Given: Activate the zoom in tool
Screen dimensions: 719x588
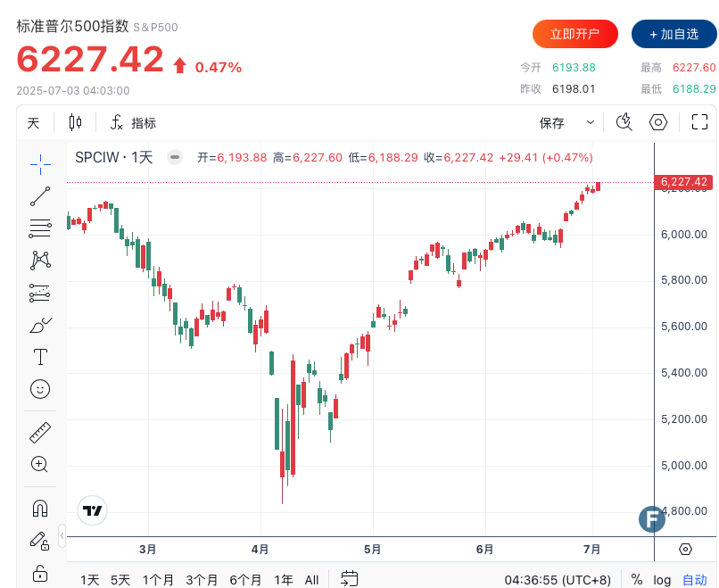Looking at the screenshot, I should pyautogui.click(x=40, y=464).
